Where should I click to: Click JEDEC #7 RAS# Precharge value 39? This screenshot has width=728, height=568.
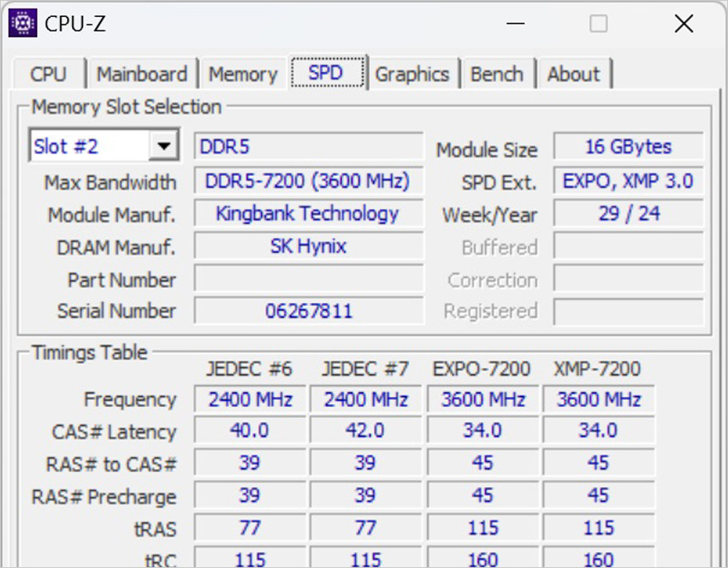pos(366,495)
